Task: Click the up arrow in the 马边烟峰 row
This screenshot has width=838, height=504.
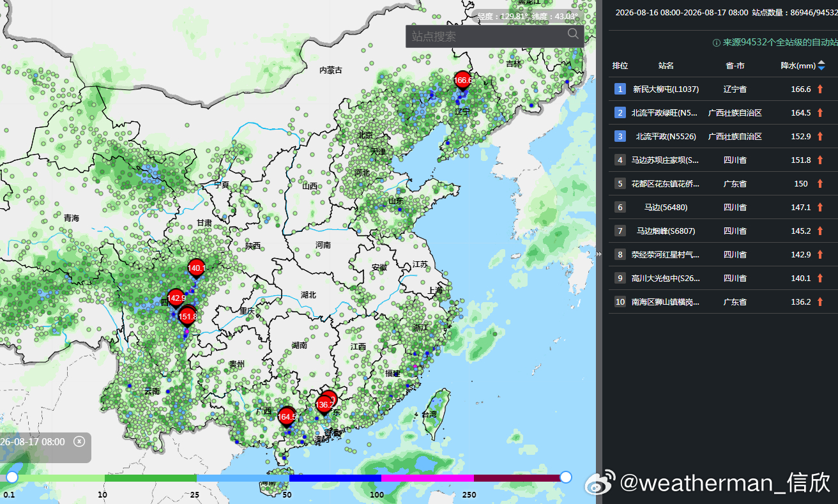Action: 820,231
